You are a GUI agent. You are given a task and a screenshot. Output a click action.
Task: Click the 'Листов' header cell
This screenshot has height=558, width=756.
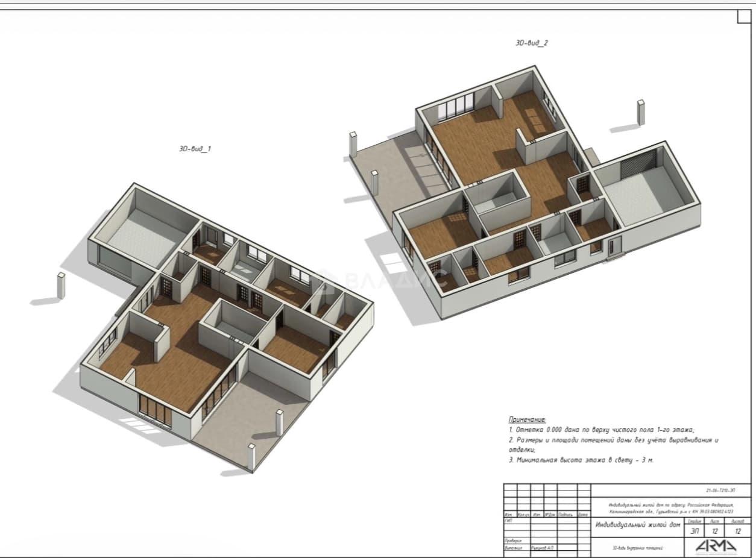(x=737, y=521)
